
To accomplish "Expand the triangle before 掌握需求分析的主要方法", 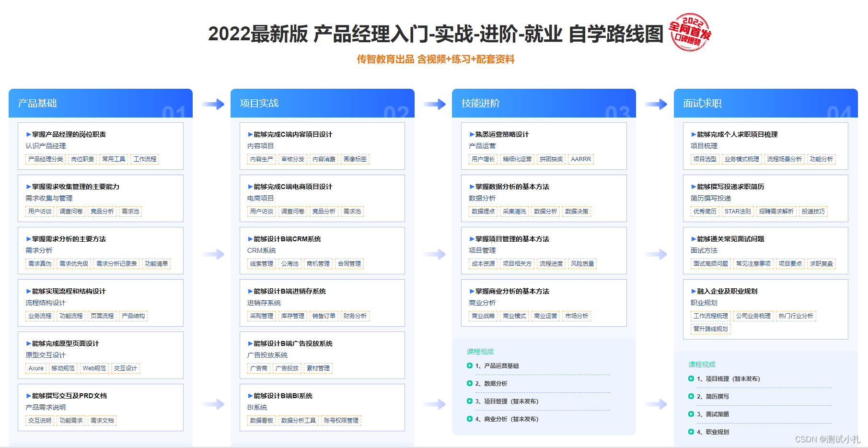I will click(x=28, y=239).
